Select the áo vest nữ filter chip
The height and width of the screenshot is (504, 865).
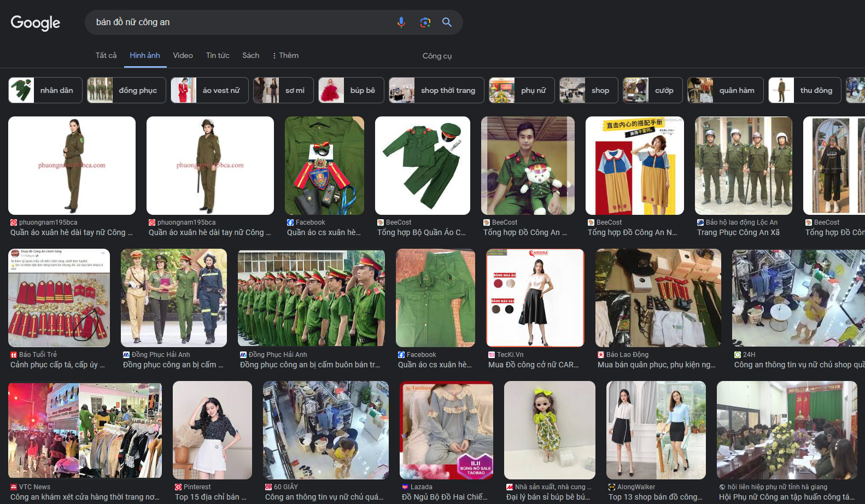210,90
